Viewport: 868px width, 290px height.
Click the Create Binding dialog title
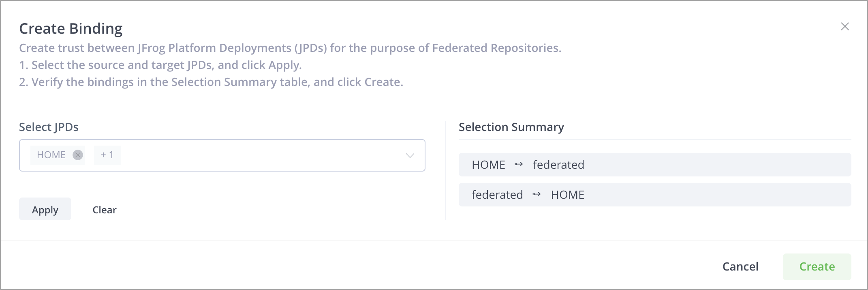click(x=71, y=28)
